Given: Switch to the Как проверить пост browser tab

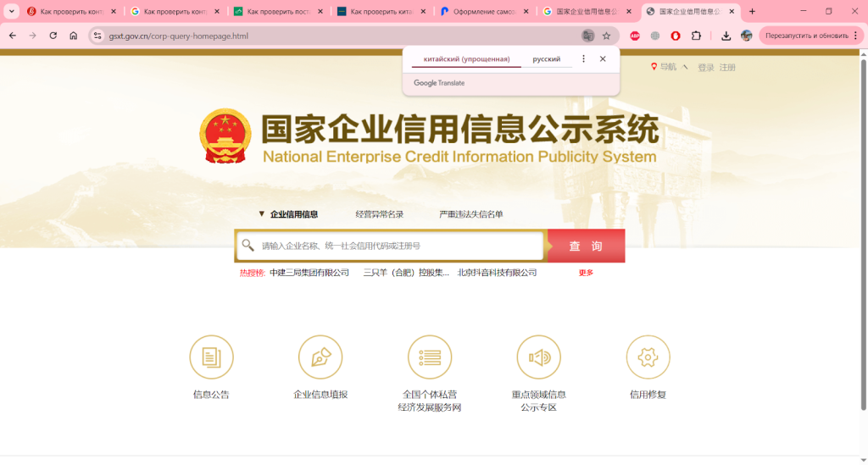Looking at the screenshot, I should [x=278, y=11].
